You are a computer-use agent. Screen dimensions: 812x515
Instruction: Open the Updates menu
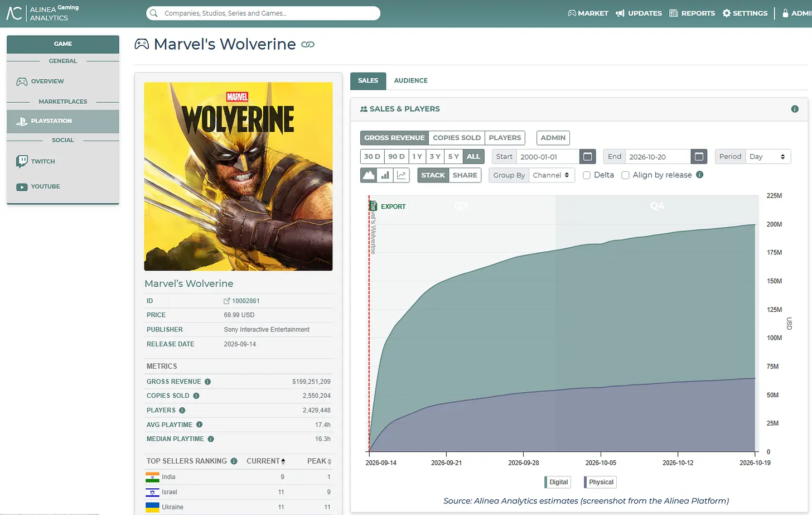click(639, 13)
